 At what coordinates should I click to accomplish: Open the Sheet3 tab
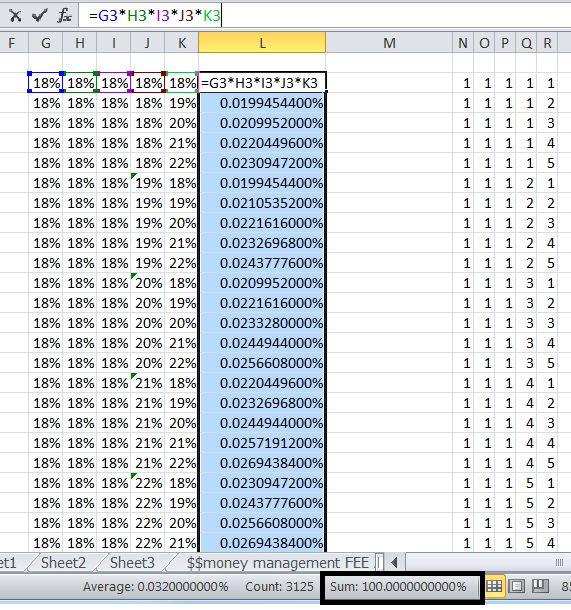click(x=132, y=563)
